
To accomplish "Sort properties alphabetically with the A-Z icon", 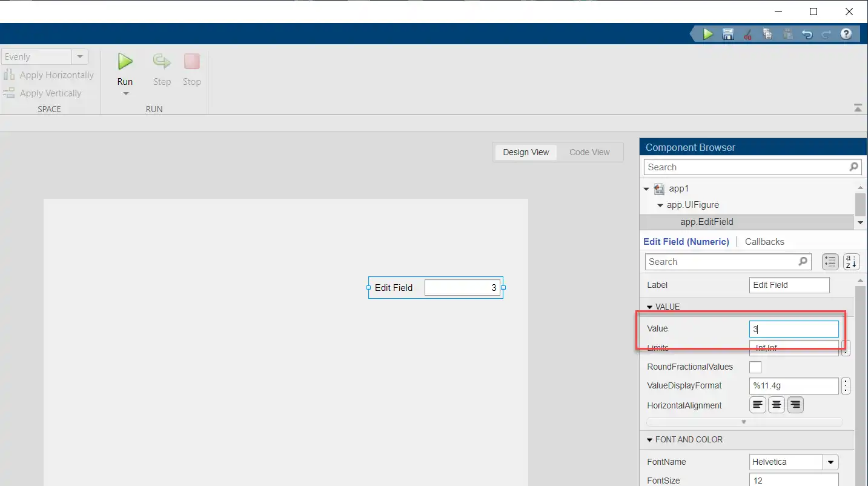I will pos(851,262).
